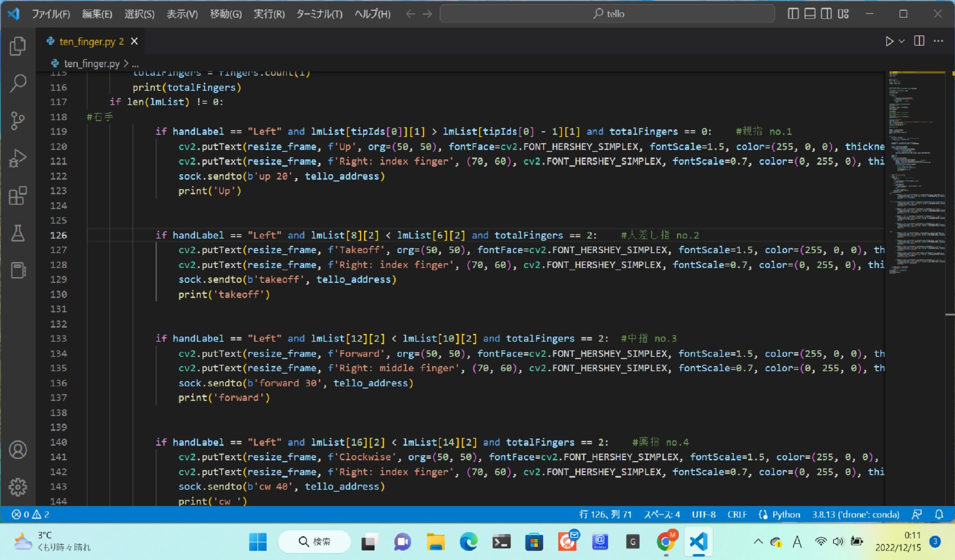The image size is (955, 560).
Task: Open the ターミナル(T) menu
Action: [x=319, y=14]
